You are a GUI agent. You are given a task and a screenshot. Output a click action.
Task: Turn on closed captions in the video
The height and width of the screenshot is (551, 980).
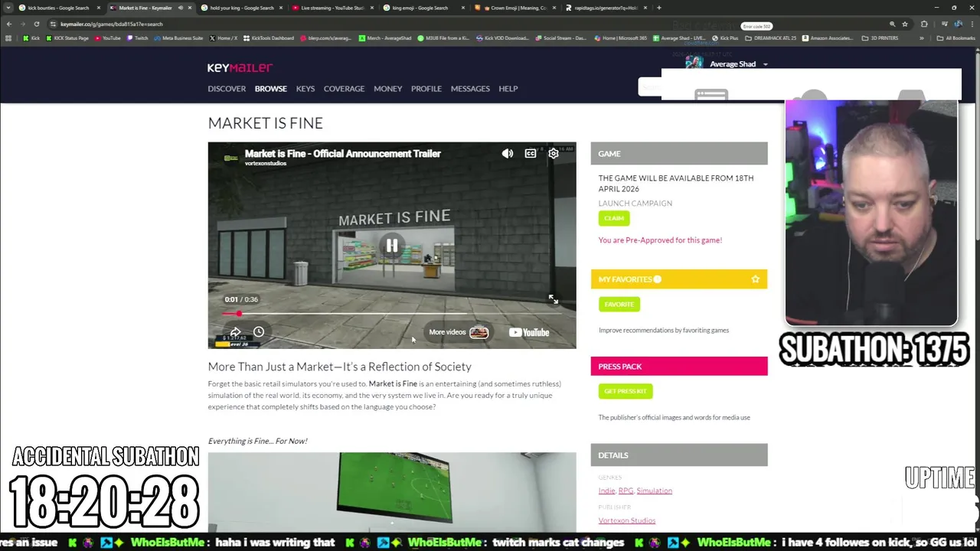[x=531, y=154]
